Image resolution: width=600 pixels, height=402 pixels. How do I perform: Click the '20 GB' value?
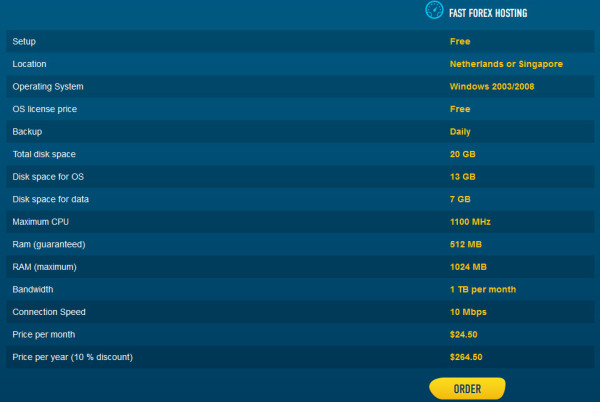tap(463, 154)
